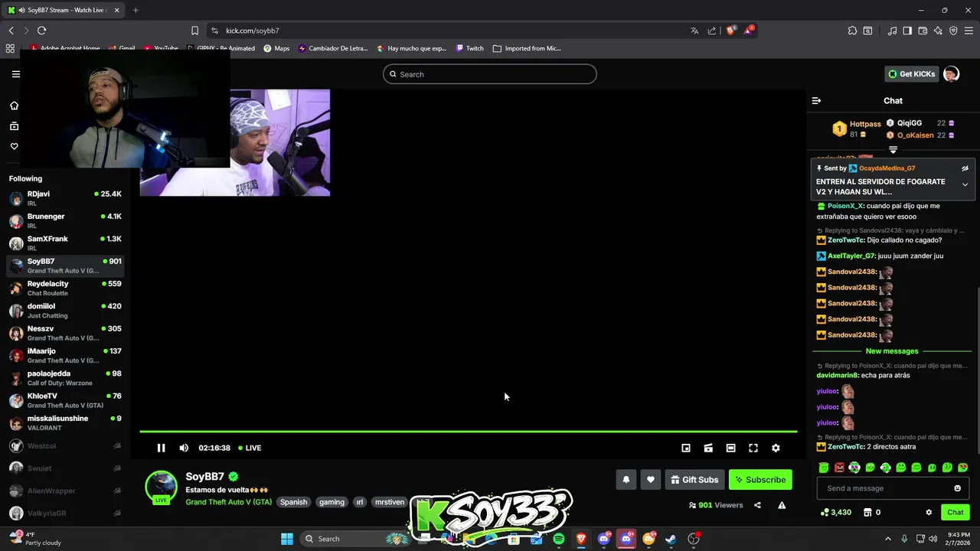This screenshot has height=551, width=980.
Task: Open Spotify from taskbar
Action: tap(559, 539)
